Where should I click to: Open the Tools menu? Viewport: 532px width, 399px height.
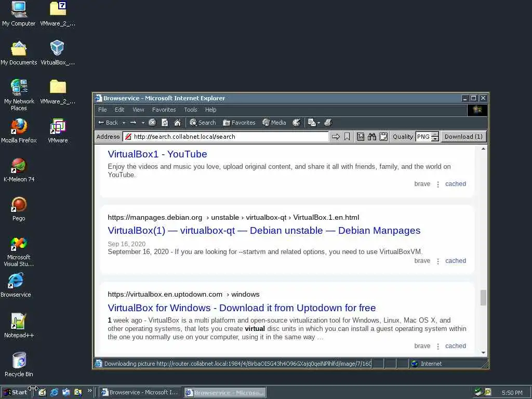[191, 110]
